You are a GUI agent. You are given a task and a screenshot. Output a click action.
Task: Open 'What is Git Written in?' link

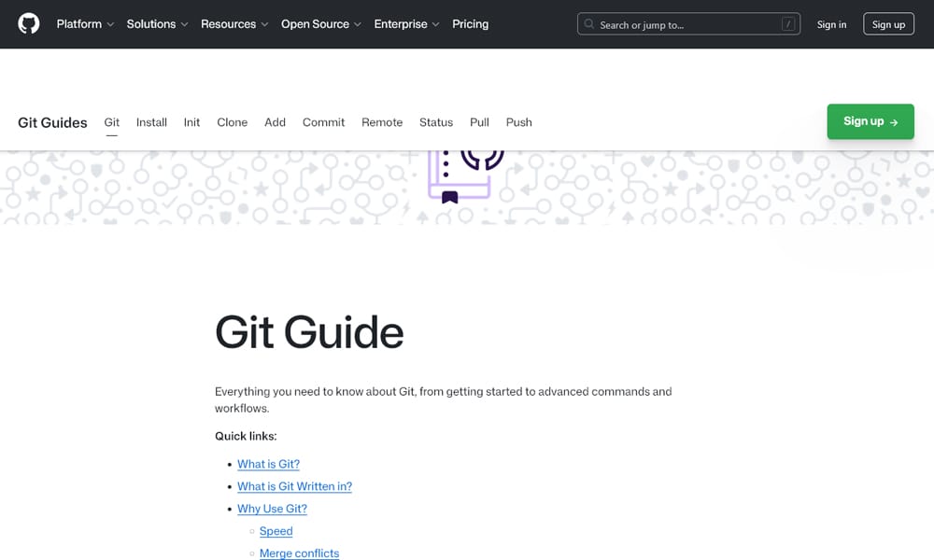pos(295,486)
